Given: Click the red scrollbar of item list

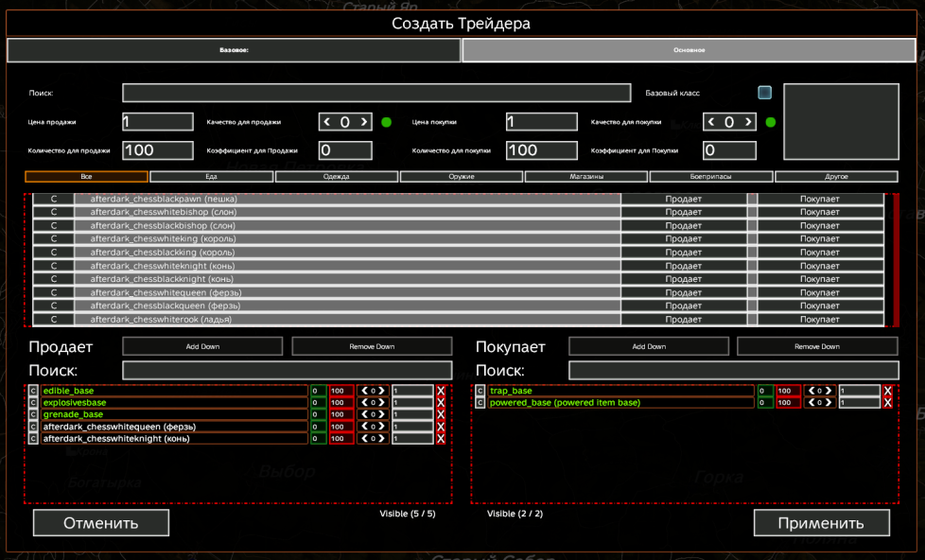Looking at the screenshot, I should pyautogui.click(x=896, y=258).
